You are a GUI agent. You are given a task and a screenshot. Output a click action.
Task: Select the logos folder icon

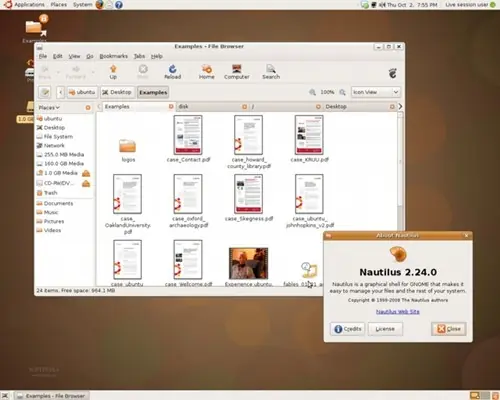coord(127,146)
